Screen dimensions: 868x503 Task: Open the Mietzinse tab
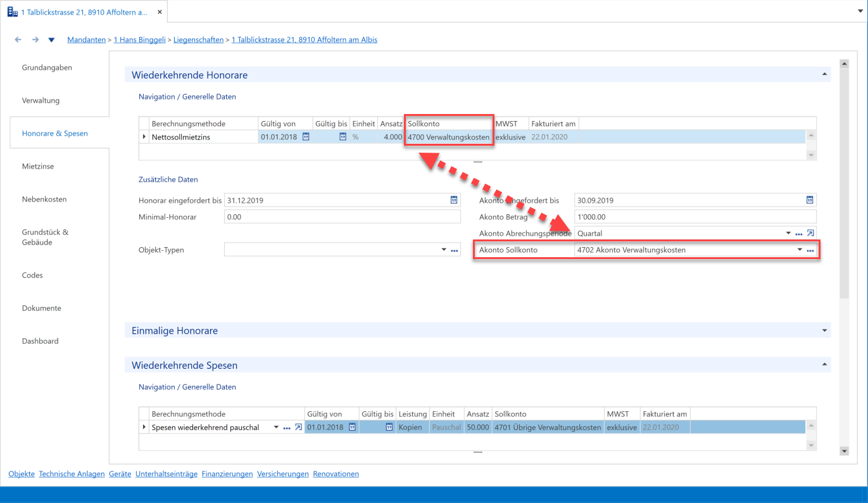(x=38, y=167)
